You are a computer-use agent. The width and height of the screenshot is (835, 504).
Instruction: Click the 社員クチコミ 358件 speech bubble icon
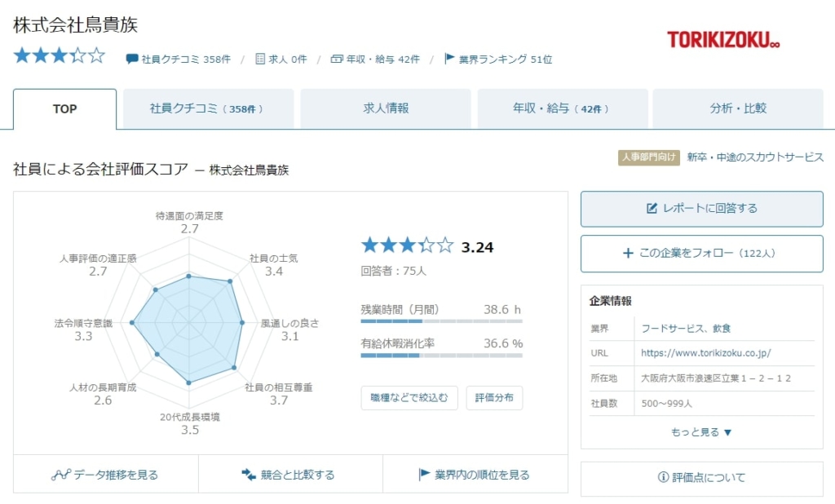tap(131, 60)
